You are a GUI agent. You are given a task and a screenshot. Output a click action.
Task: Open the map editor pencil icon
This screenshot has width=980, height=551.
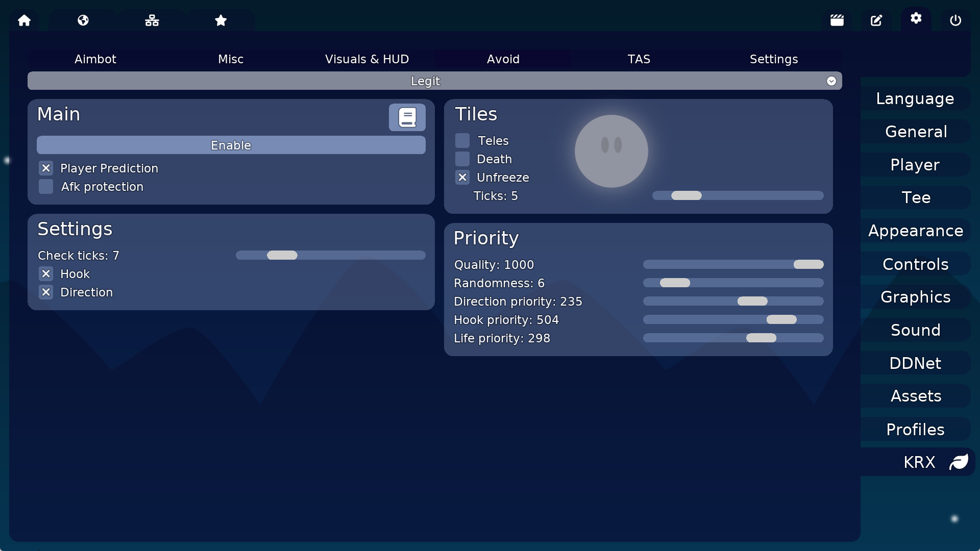tap(876, 20)
